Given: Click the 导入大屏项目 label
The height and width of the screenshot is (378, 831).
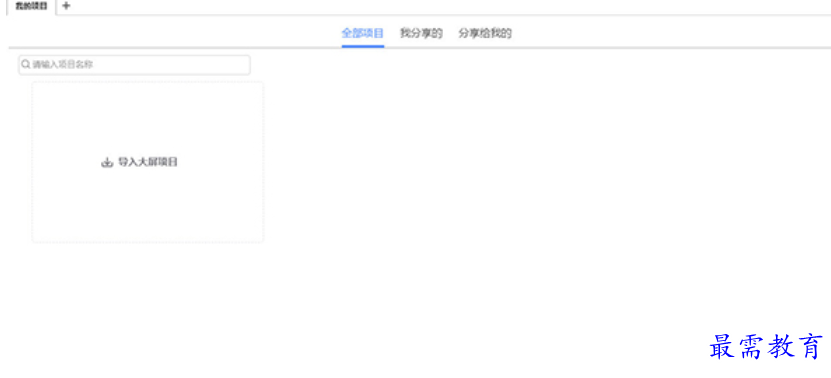Looking at the screenshot, I should [x=147, y=162].
